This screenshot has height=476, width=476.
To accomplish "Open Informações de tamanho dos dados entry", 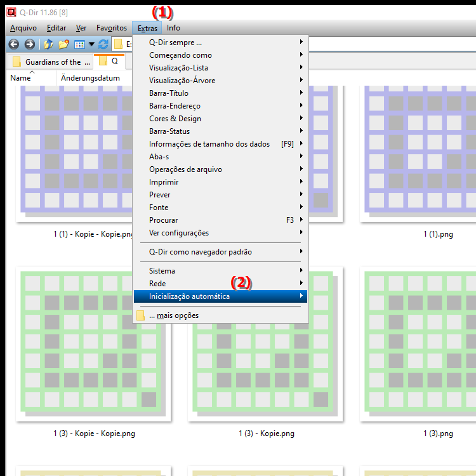I will pyautogui.click(x=220, y=144).
